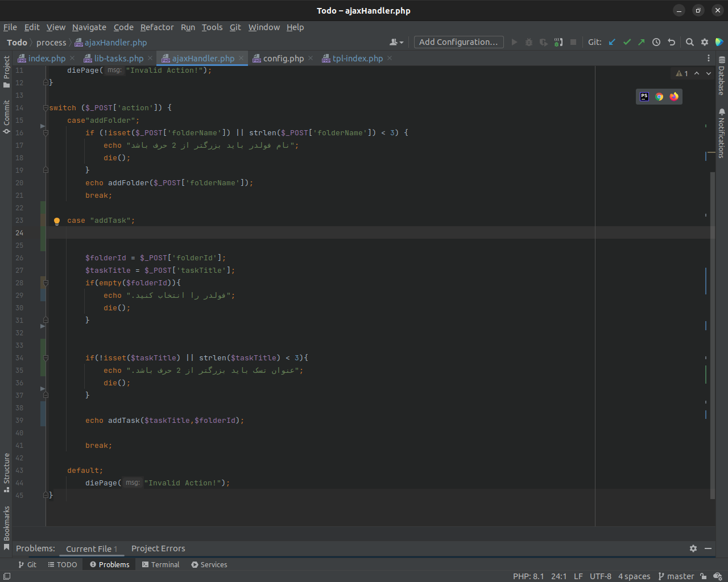Viewport: 728px width, 582px height.
Task: Toggle Start Listening for PHP Debug Connections
Action: coord(559,42)
